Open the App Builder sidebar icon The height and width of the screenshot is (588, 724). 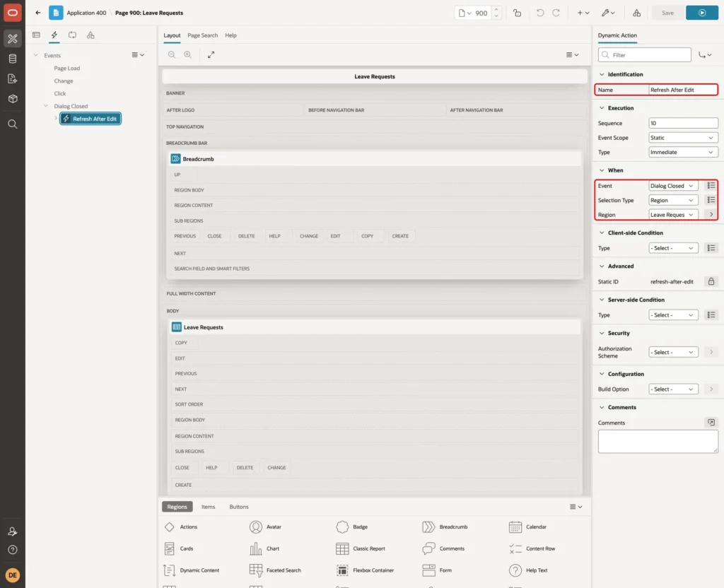(13, 39)
